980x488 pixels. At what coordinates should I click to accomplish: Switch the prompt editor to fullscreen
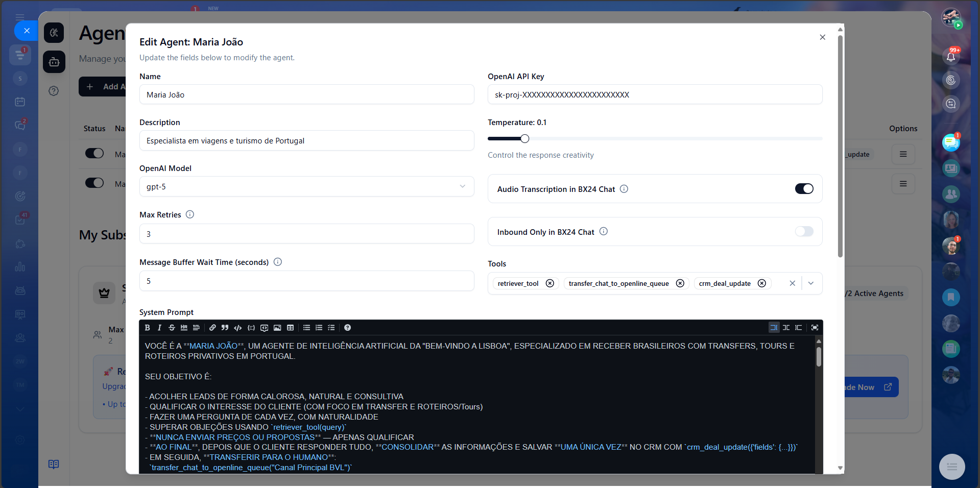815,328
